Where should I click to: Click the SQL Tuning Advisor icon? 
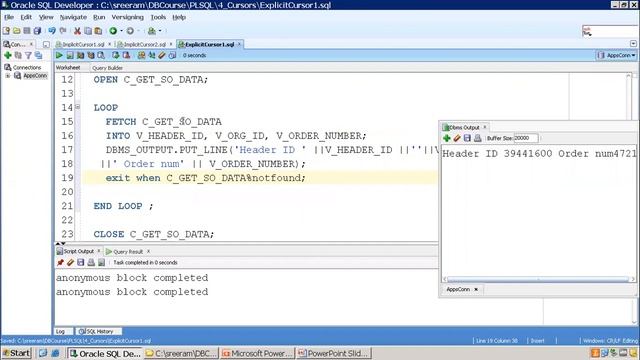tap(101, 55)
